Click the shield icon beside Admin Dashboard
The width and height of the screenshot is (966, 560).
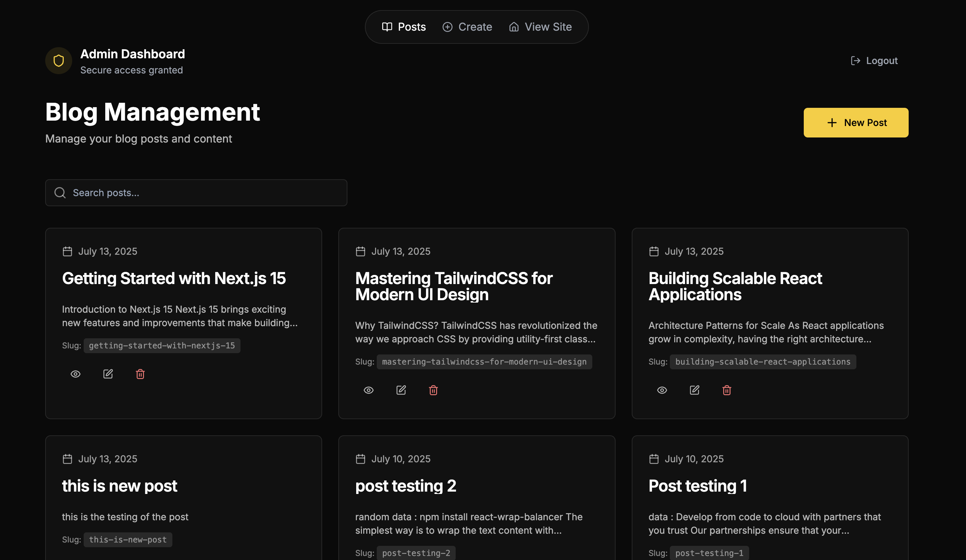59,61
